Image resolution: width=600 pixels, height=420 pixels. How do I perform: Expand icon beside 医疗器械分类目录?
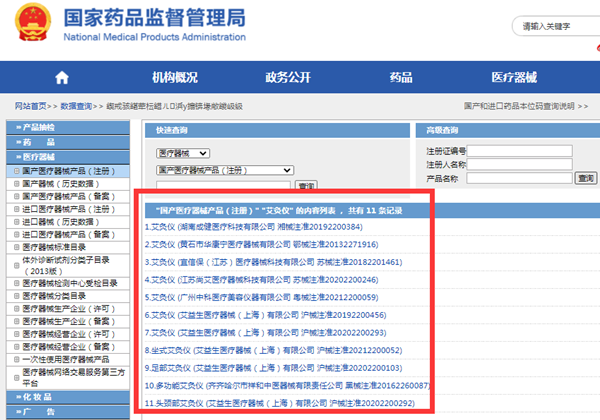(x=16, y=296)
